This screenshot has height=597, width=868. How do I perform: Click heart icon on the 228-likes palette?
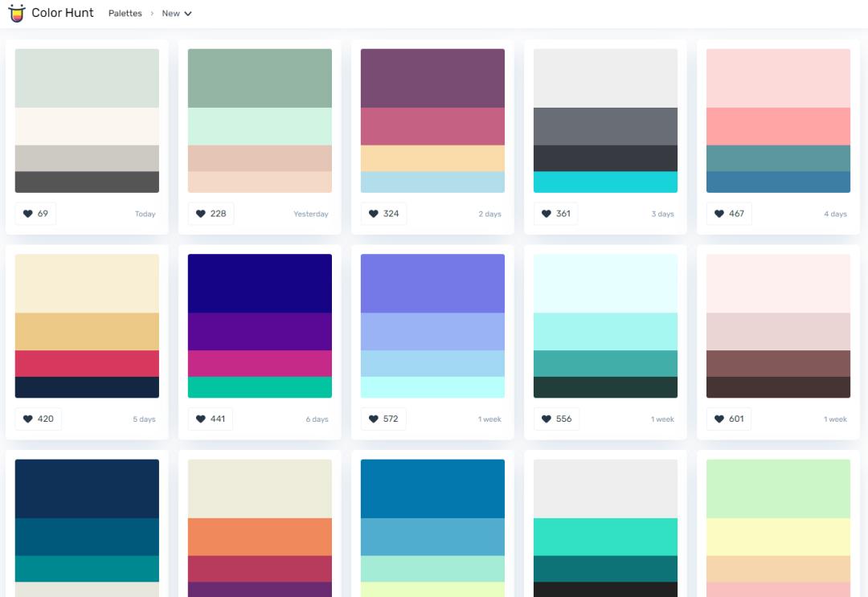tap(201, 214)
